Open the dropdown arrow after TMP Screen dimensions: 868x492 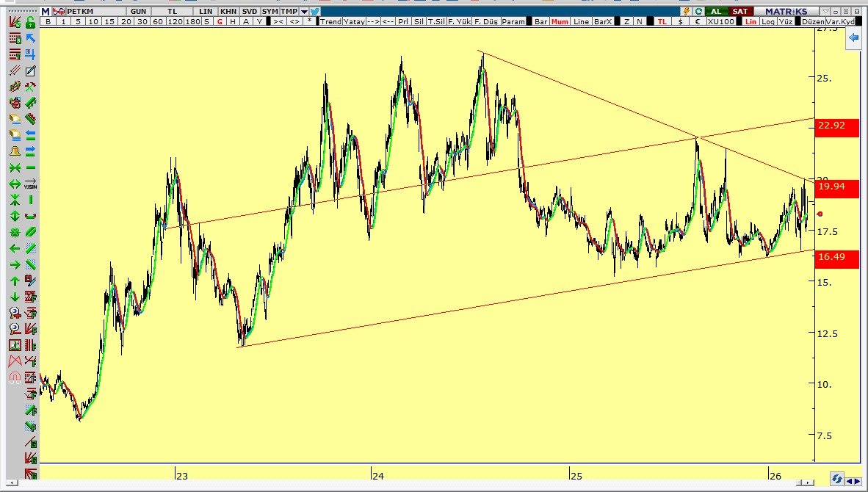pos(304,11)
